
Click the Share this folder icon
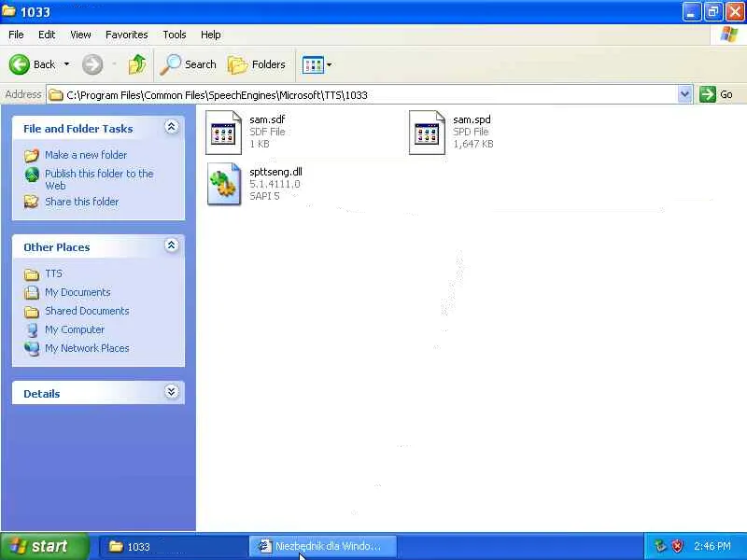coord(32,202)
